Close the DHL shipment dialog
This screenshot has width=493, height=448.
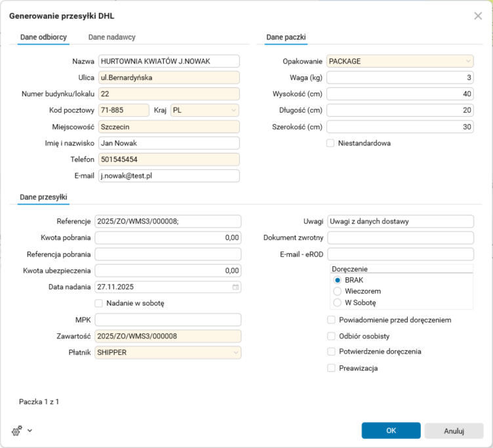478,16
